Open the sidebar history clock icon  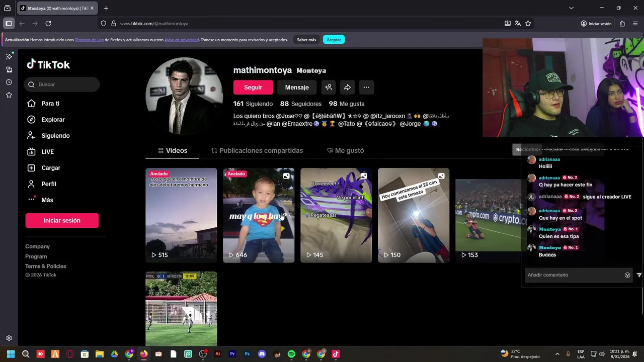[x=9, y=82]
